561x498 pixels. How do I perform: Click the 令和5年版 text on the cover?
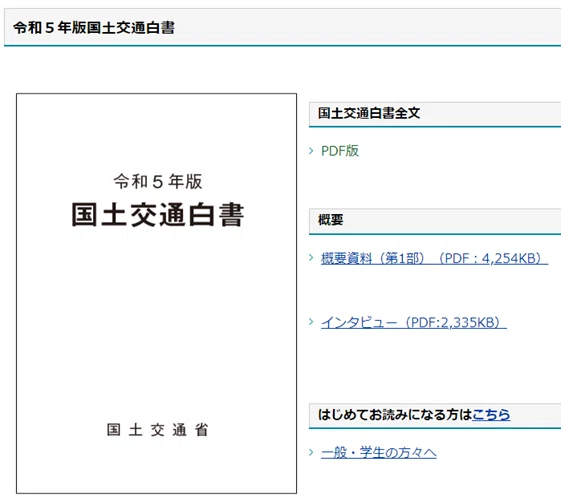pos(158,181)
